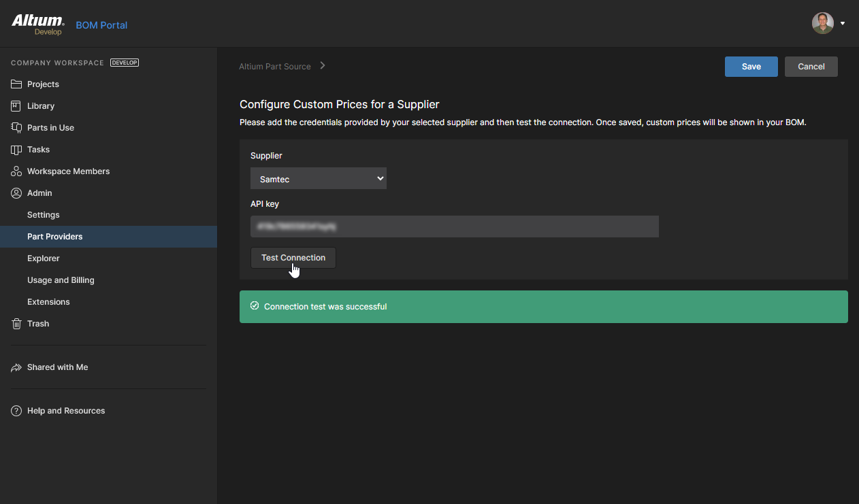
Task: Open the Supplier dropdown showing Samtec
Action: pos(318,179)
